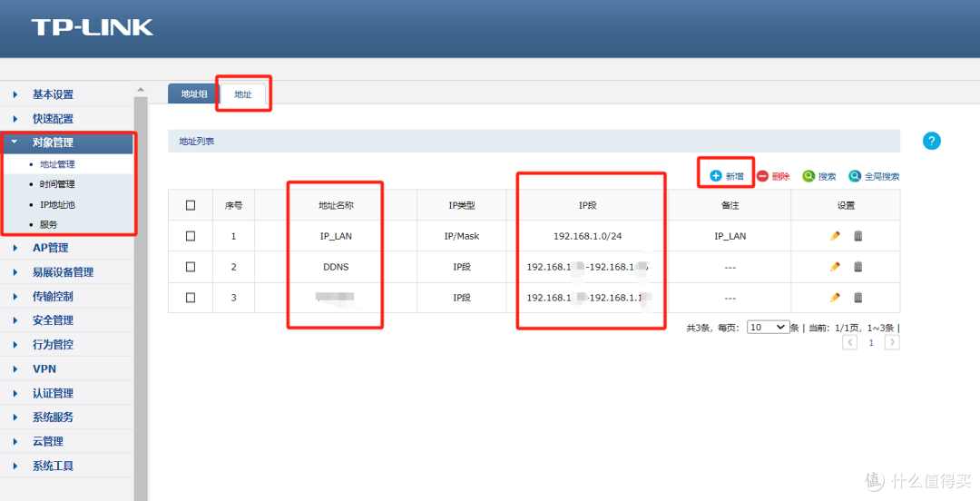The image size is (980, 501).
Task: Tick the select-all checkbox in table header
Action: click(x=191, y=205)
